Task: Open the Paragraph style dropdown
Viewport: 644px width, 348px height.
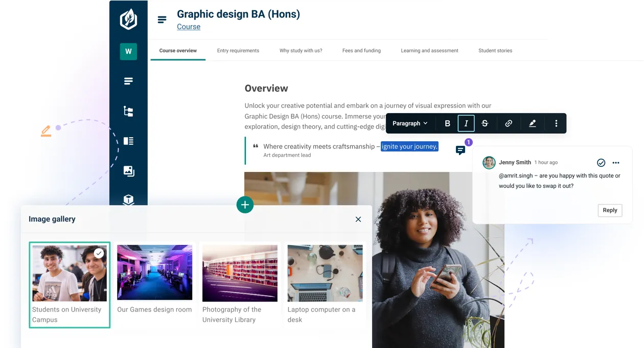Action: coord(410,123)
